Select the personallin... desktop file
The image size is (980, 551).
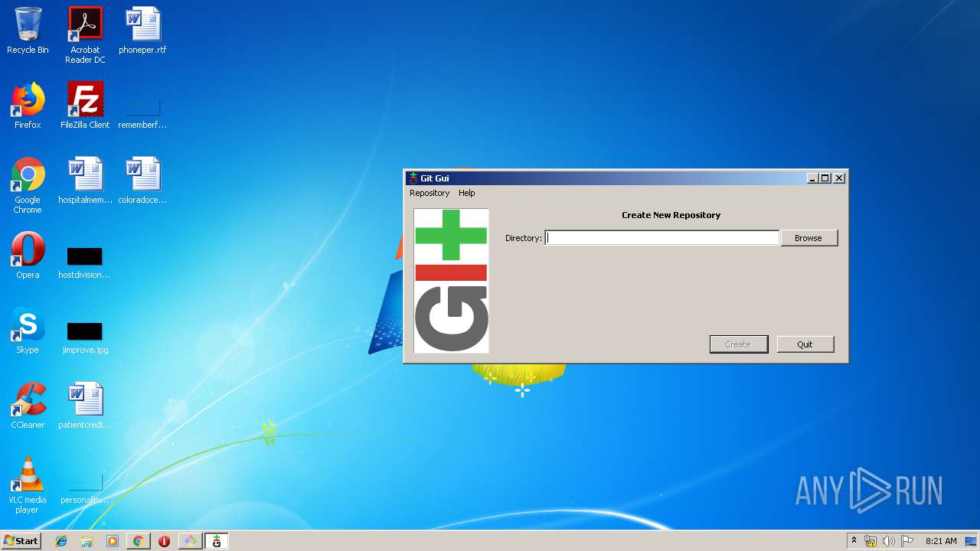(x=85, y=489)
